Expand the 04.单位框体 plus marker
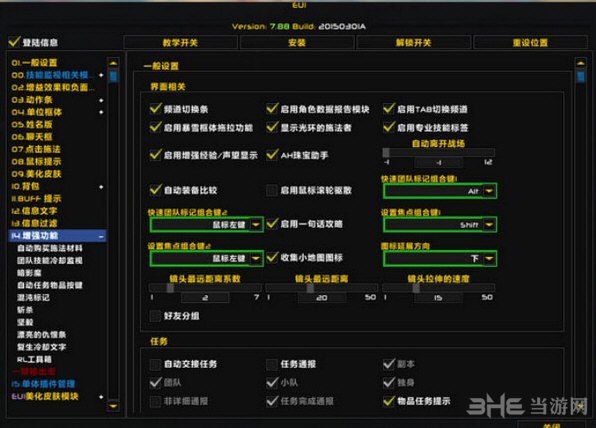The image size is (596, 428). pyautogui.click(x=101, y=113)
